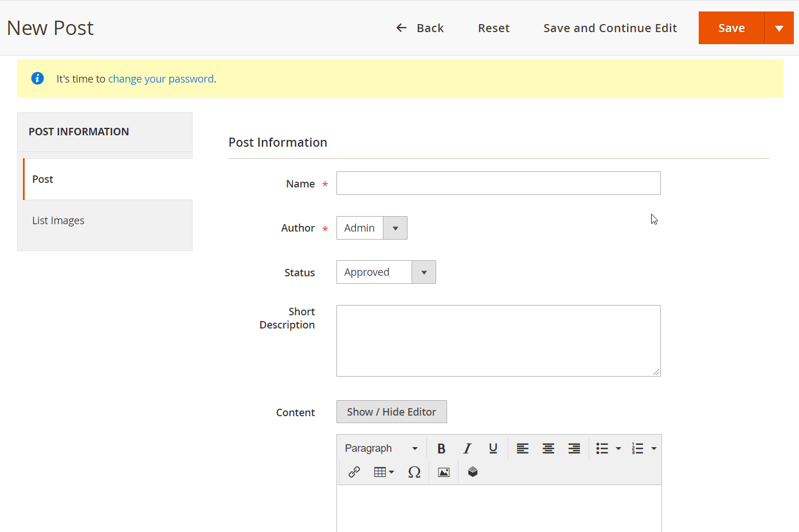Click the insert image icon
The width and height of the screenshot is (799, 532).
point(444,472)
